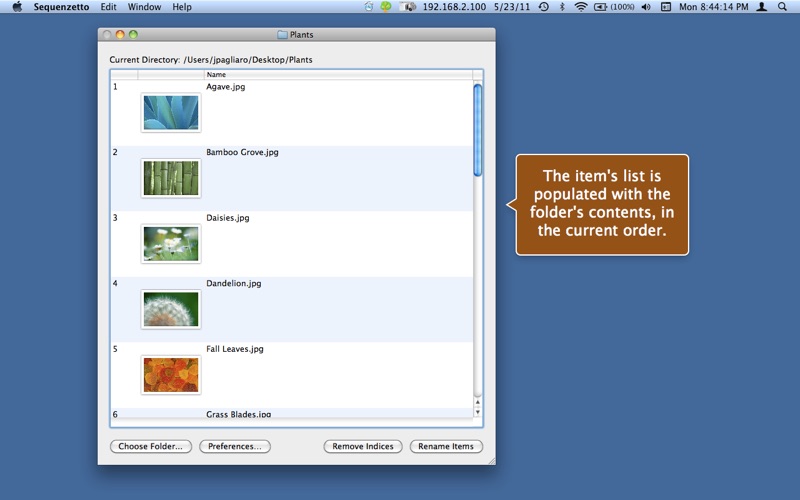This screenshot has width=800, height=500.
Task: Open the Apple menu
Action: pyautogui.click(x=17, y=7)
